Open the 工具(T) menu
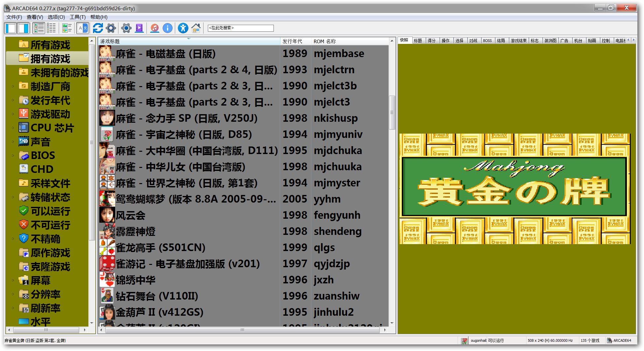 click(x=78, y=17)
